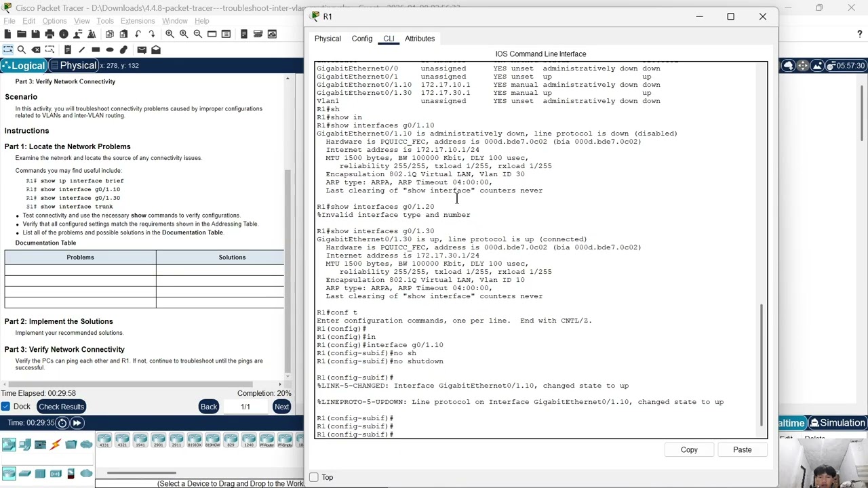Activate the Delete tool
Image resolution: width=868 pixels, height=488 pixels.
coord(36,49)
